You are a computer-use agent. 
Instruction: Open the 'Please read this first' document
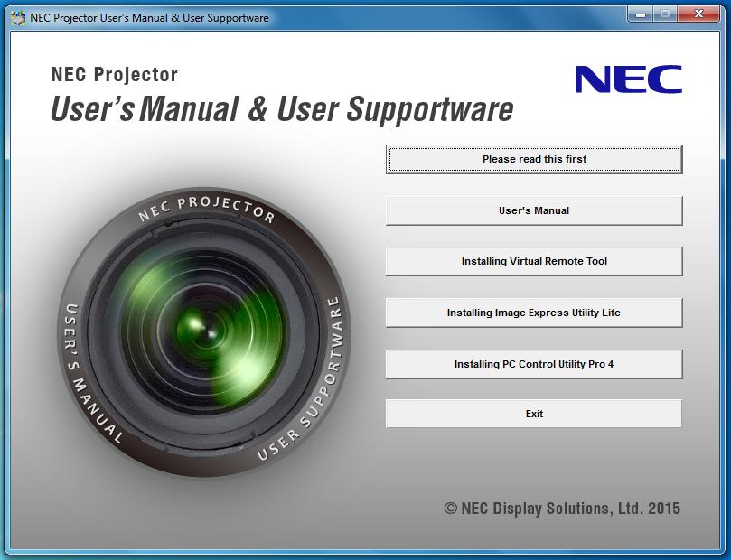(534, 159)
